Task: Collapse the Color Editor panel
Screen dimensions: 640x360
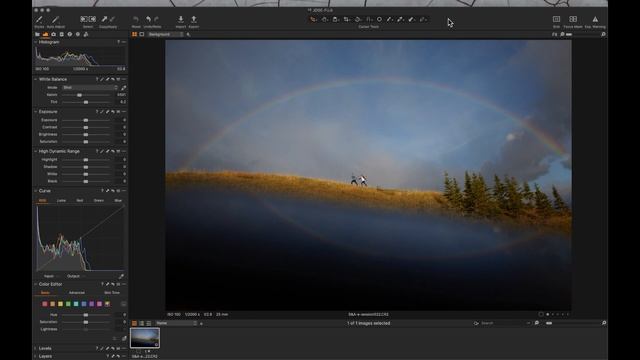Action: [36, 284]
